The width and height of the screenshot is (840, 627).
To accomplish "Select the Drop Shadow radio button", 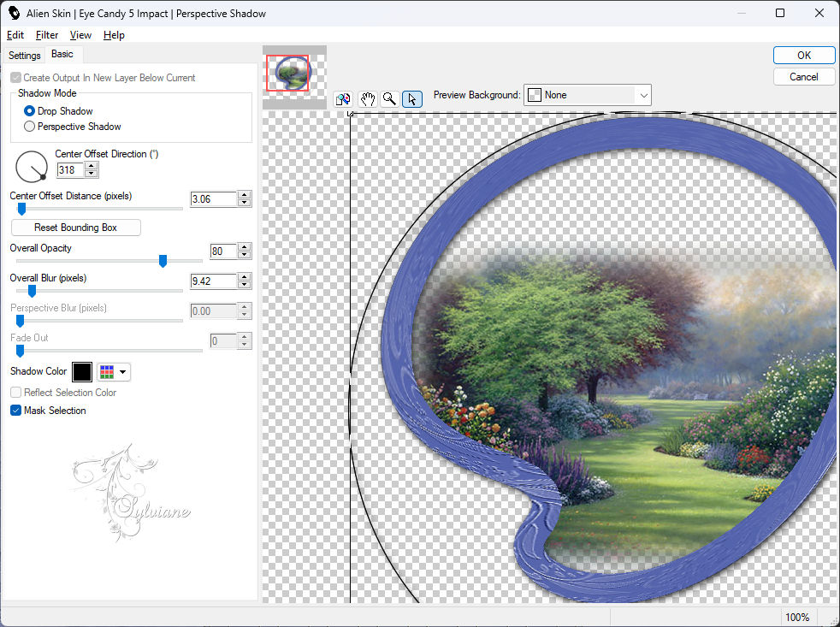I will pyautogui.click(x=29, y=111).
